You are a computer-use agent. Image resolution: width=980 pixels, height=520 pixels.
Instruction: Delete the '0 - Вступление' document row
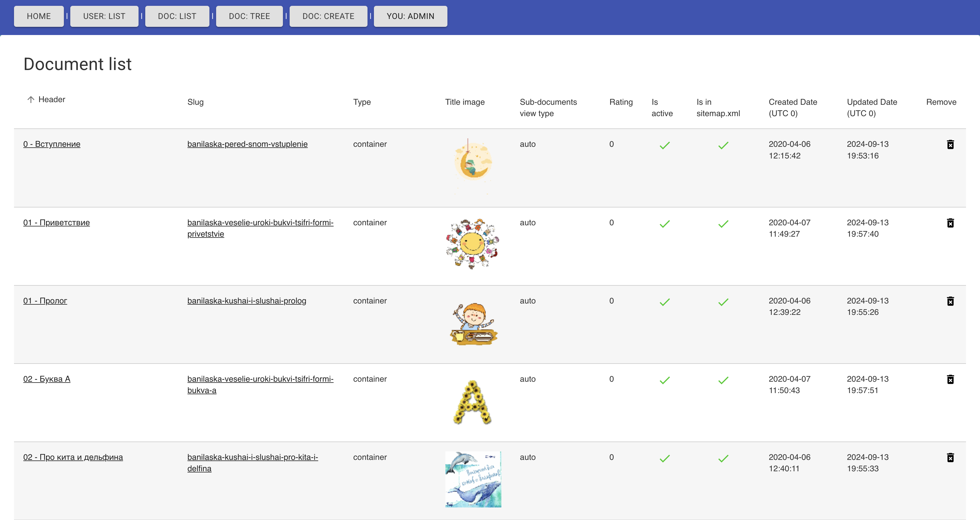950,144
